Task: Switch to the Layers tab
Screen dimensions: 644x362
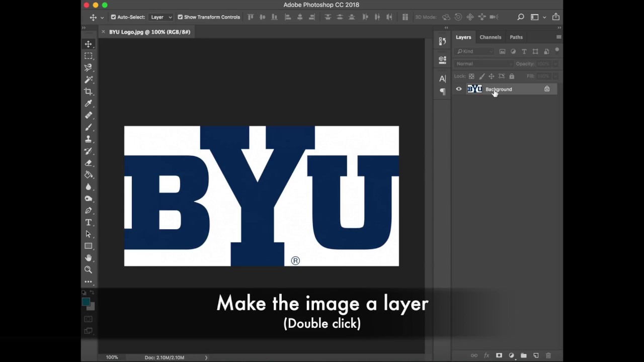Action: 463,37
